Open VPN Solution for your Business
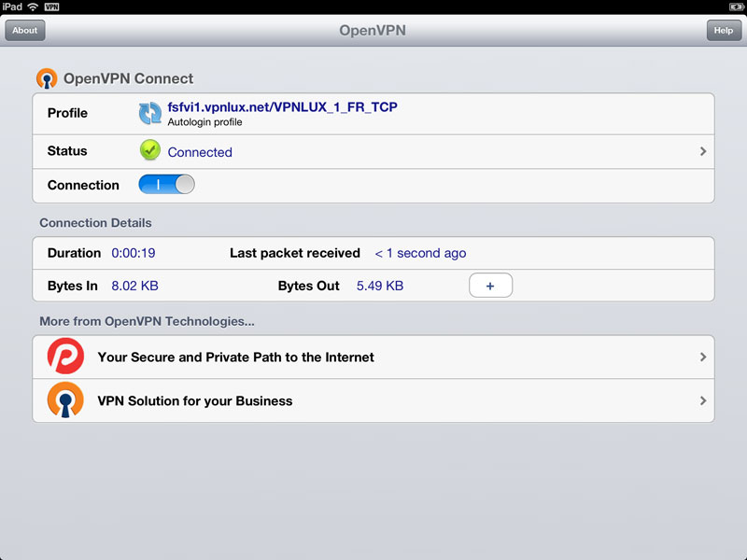747x560 pixels. pyautogui.click(x=373, y=400)
